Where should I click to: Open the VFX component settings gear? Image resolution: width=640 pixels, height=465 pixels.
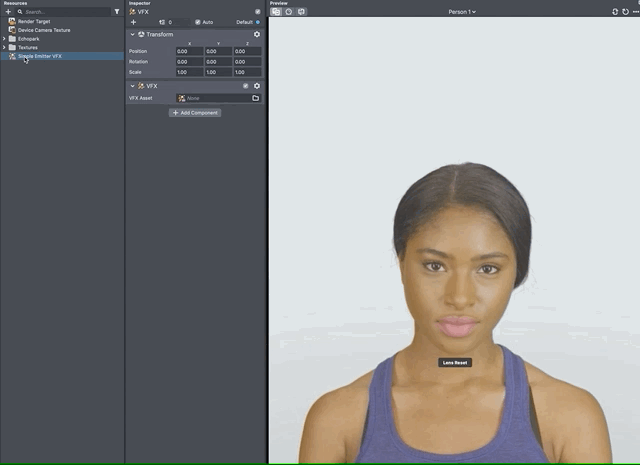click(x=256, y=86)
